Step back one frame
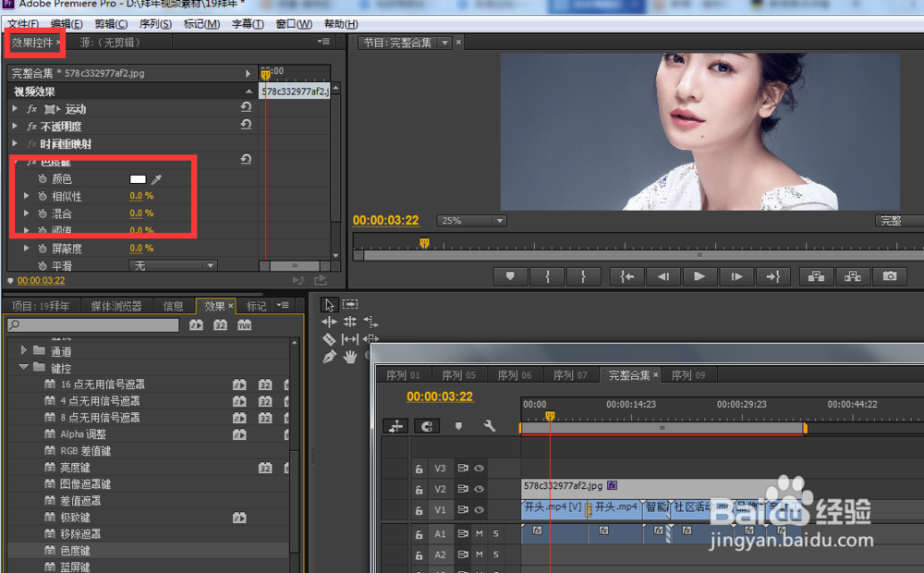Screen dimensions: 924x573 663,276
